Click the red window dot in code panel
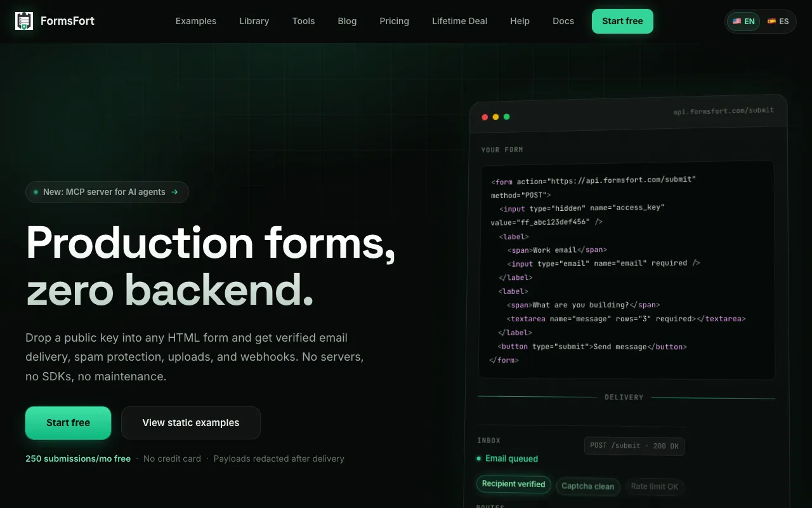Image resolution: width=812 pixels, height=508 pixels. tap(485, 117)
